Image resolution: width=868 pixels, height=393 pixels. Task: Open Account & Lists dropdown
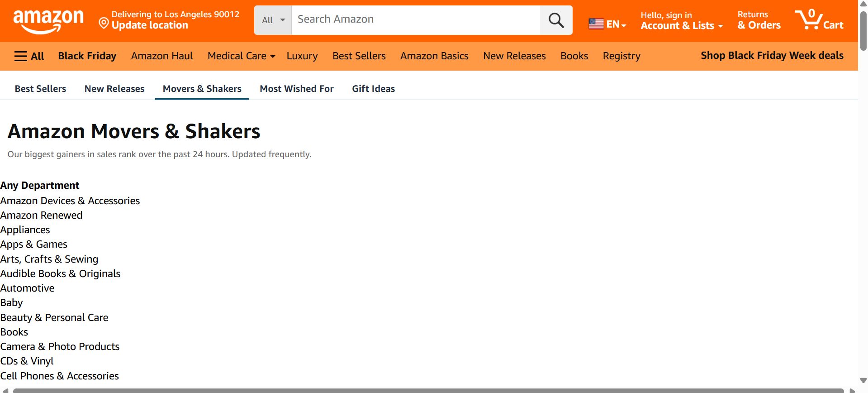682,20
